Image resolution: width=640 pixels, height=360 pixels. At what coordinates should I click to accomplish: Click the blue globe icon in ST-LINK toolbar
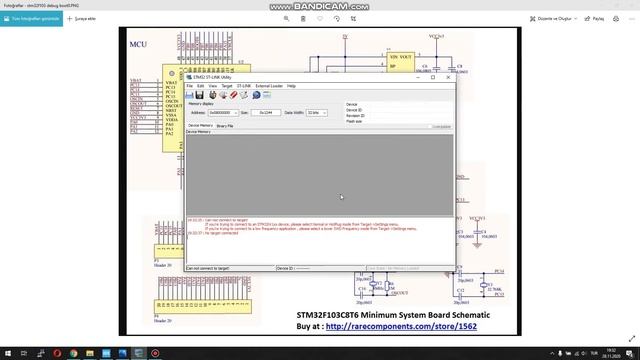(x=256, y=95)
